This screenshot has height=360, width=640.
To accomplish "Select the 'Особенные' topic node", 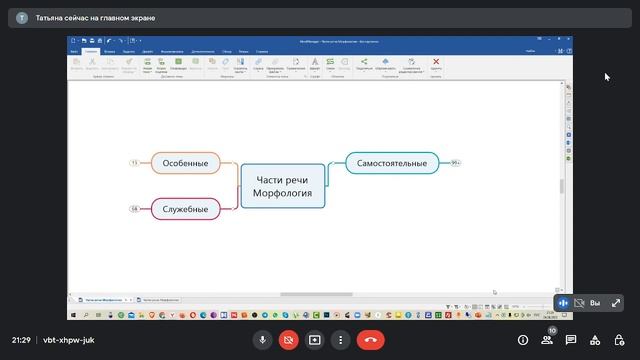I will (186, 163).
